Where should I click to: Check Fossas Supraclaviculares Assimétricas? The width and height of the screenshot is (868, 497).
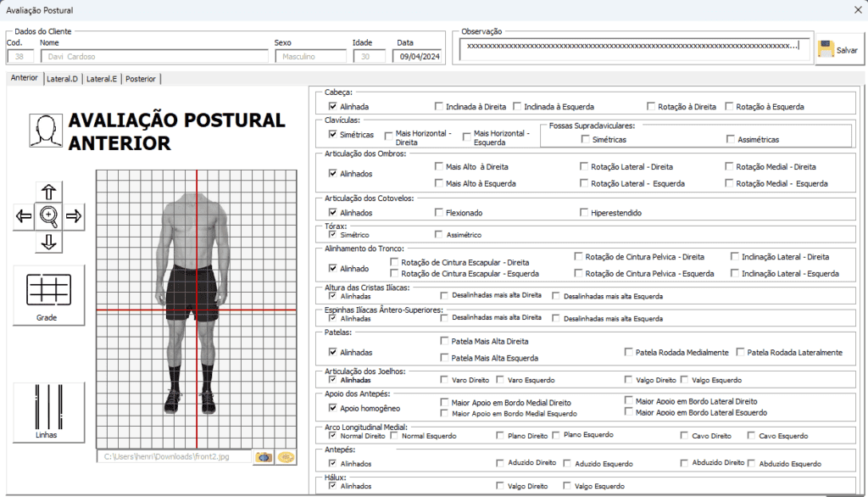pos(731,139)
